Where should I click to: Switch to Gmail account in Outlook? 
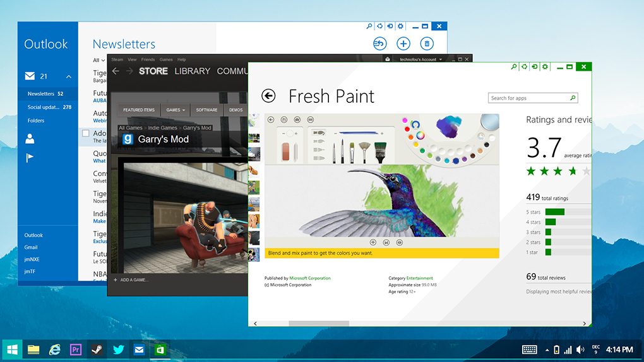click(31, 247)
